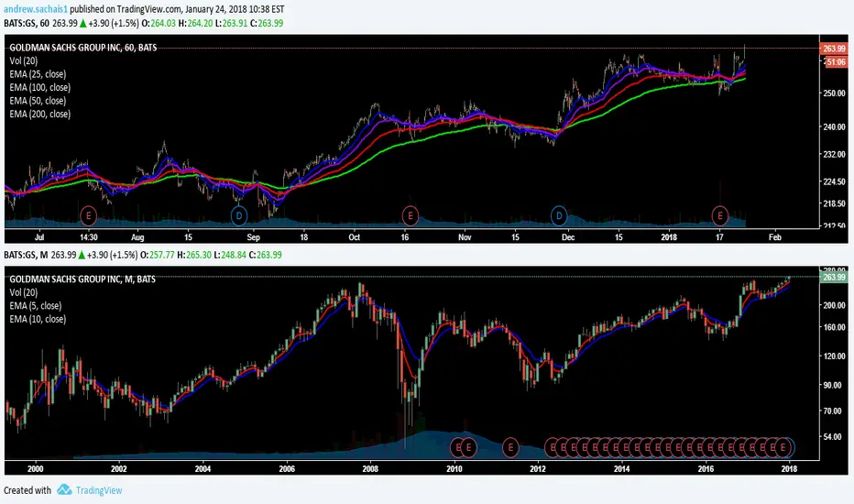Screen dimensions: 854x504
Task: Click the Aug date label on the upper time axis
Action: pyautogui.click(x=137, y=237)
